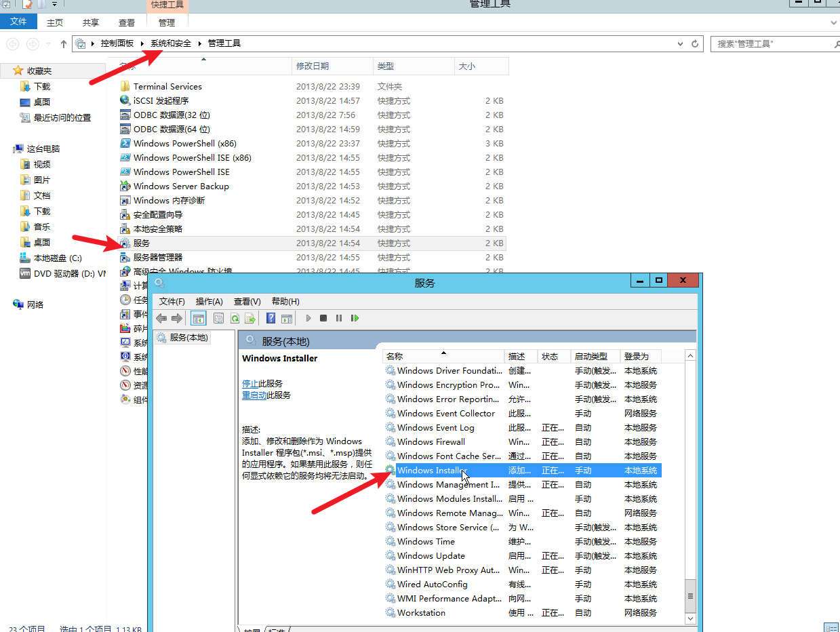Click the Export List icon in Services toolbar
The width and height of the screenshot is (840, 632).
[x=249, y=318]
